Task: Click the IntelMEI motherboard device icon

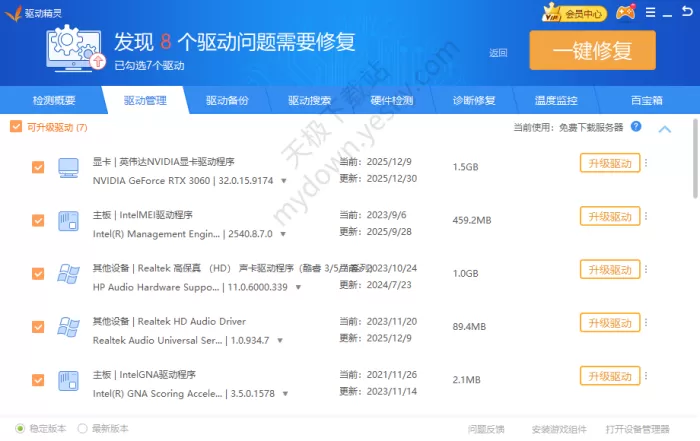Action: (68, 221)
